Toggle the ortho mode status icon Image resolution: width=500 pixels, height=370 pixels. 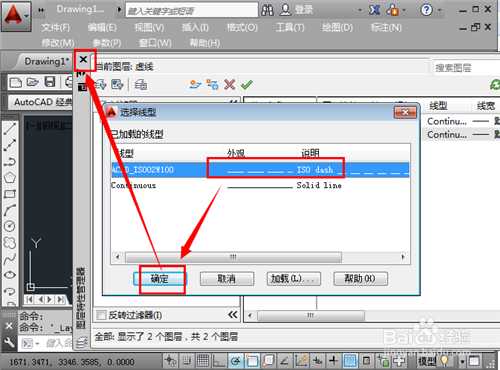click(x=219, y=361)
